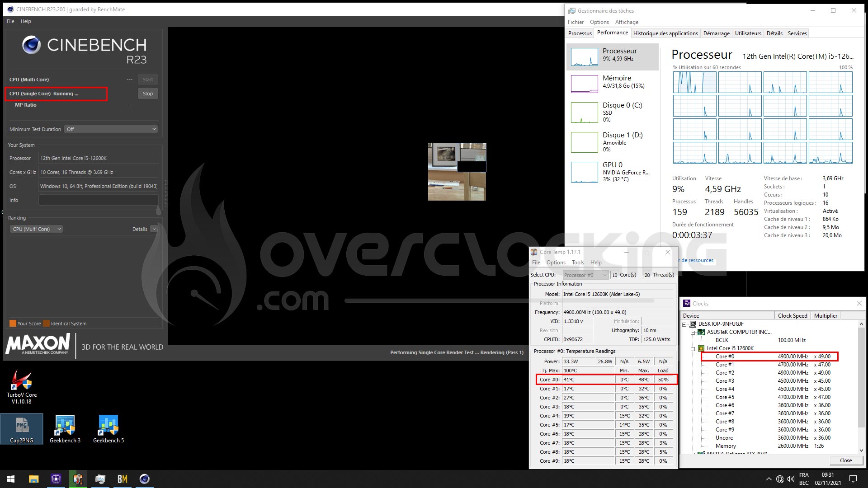Click the Windows Start button
Screen dimensions: 868x488
click(11, 479)
